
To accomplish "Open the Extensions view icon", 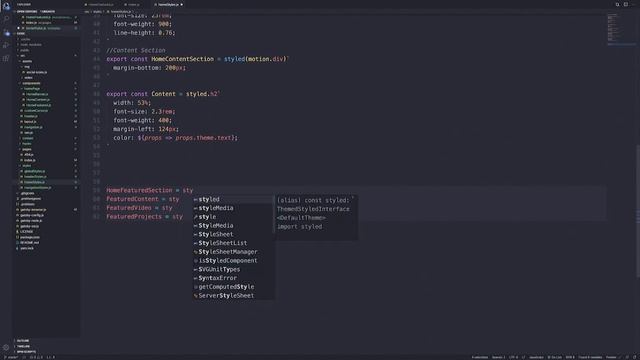I will point(6,58).
